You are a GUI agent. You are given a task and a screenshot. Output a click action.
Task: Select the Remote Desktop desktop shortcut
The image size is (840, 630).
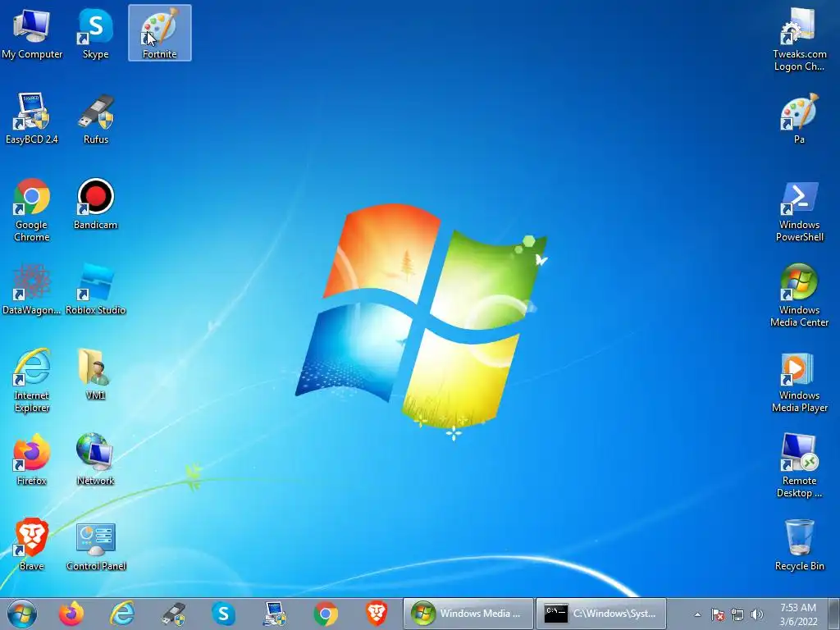pyautogui.click(x=799, y=466)
